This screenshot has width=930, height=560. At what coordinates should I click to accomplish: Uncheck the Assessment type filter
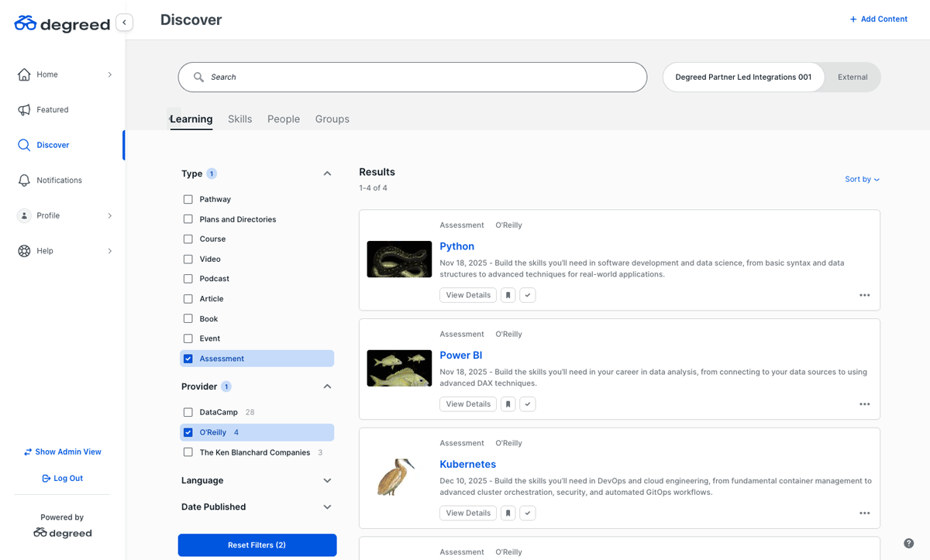point(188,359)
